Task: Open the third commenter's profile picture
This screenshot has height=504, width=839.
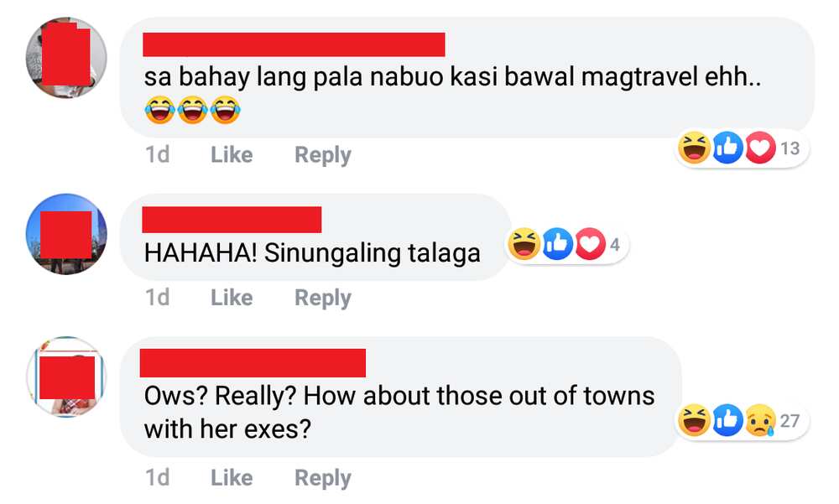Action: coord(66,377)
